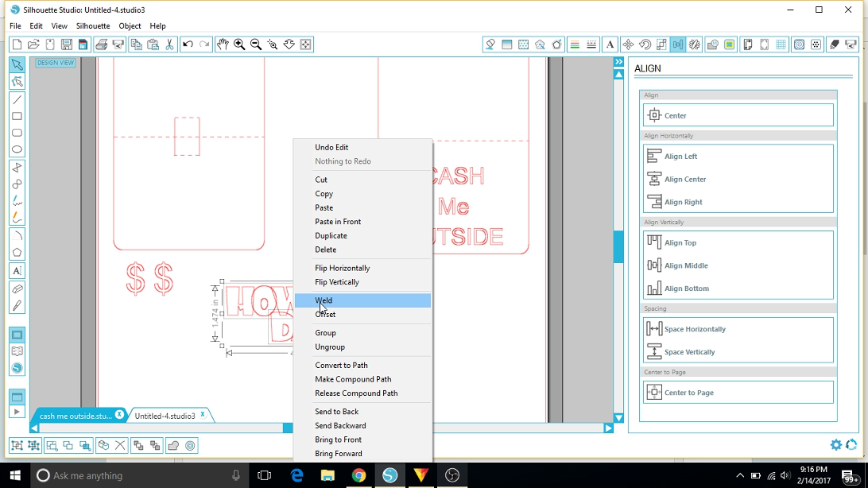Click the Delete X icon in bottom toolbar
This screenshot has width=868, height=488.
point(120,445)
